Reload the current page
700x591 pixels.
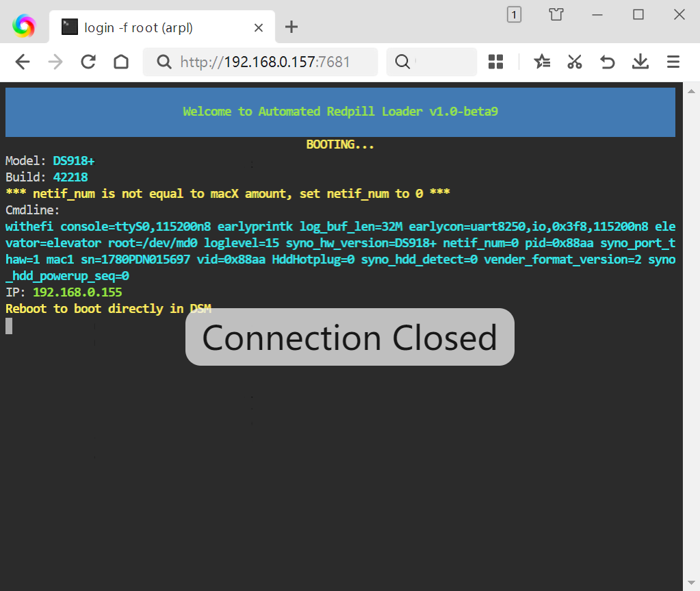click(x=88, y=62)
